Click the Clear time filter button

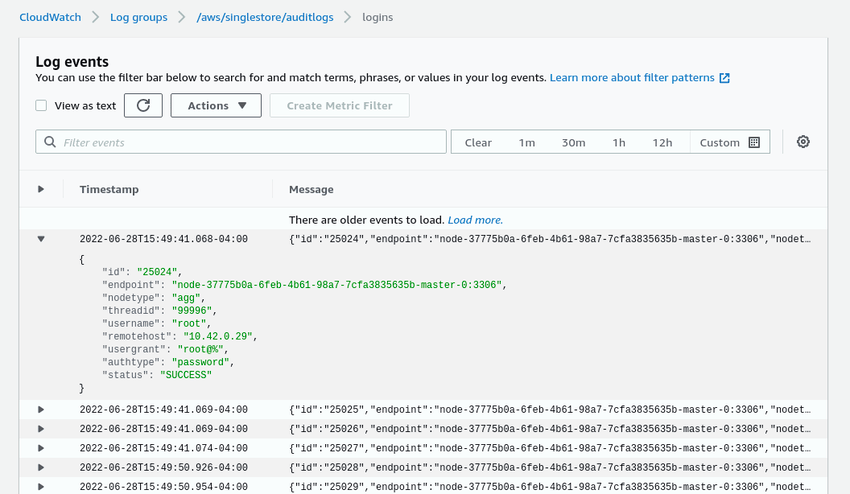point(478,143)
